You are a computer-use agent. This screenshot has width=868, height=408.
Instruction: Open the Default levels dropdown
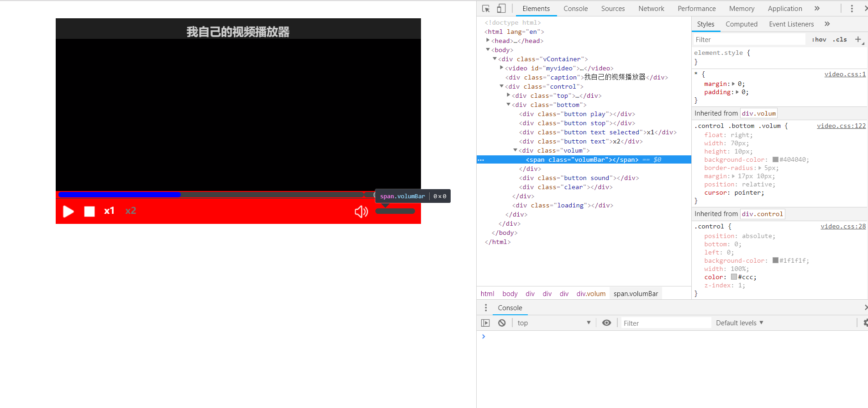pyautogui.click(x=739, y=323)
